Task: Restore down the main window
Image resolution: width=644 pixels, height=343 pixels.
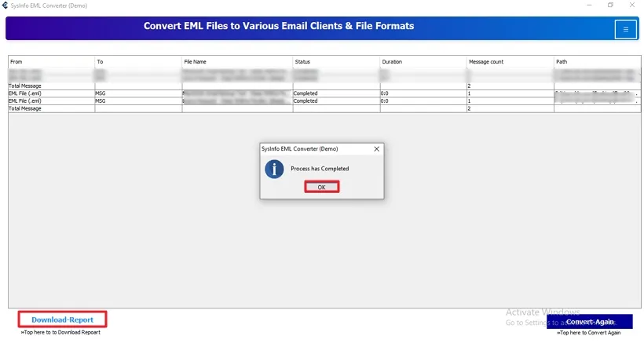Action: [x=610, y=5]
